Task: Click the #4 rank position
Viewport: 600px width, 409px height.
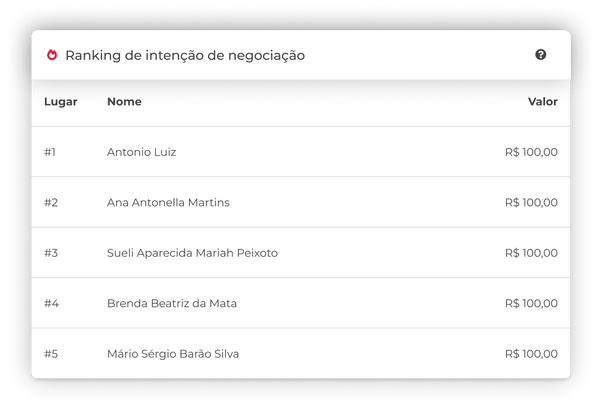Action: click(x=51, y=303)
